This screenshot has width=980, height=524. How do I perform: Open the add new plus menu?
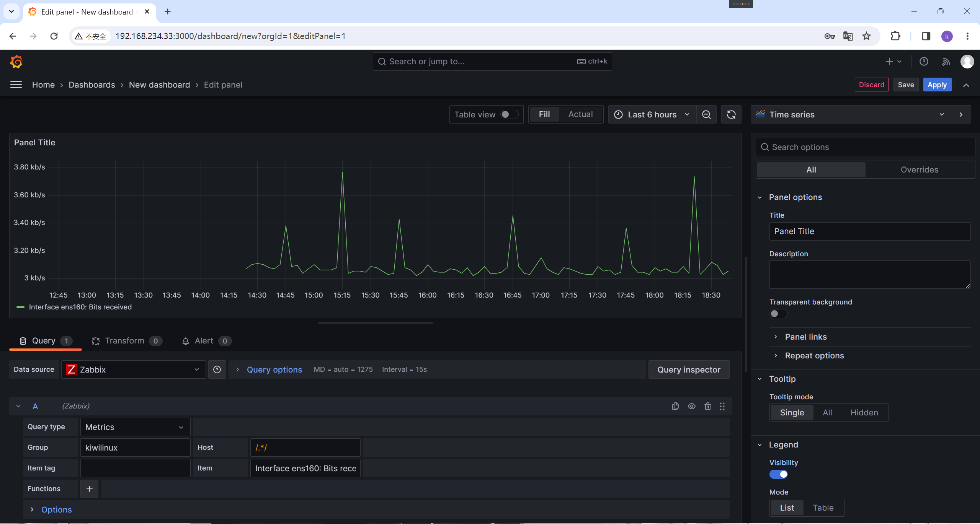tap(893, 62)
